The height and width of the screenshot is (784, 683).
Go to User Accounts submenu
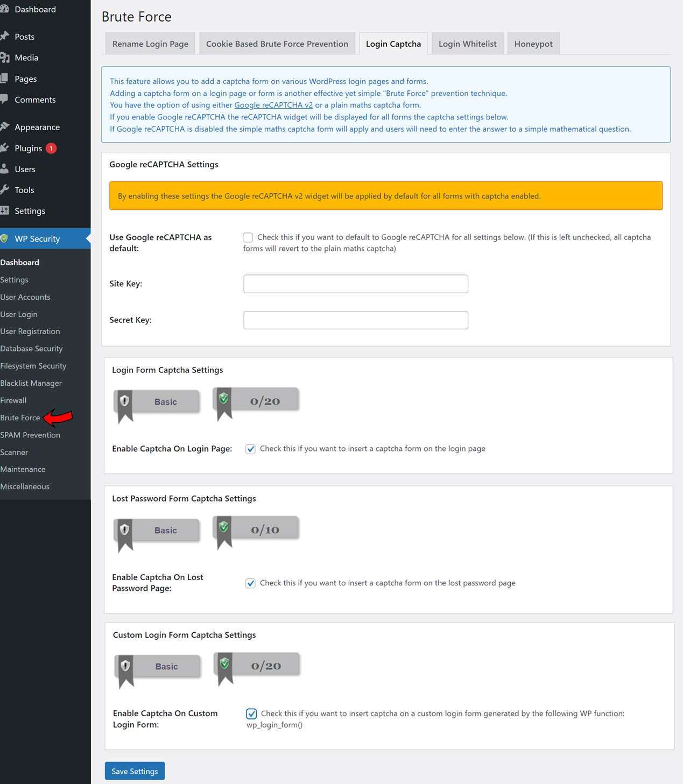click(25, 297)
